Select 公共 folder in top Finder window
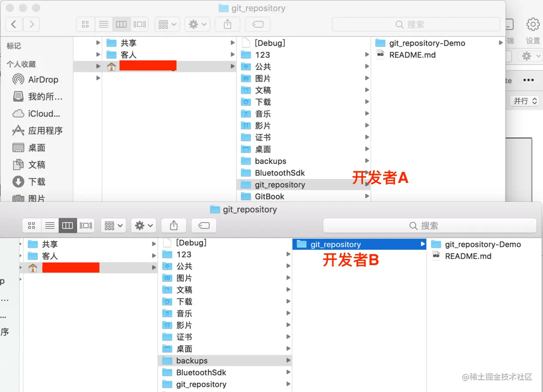Screen dimensions: 543x392 304,66
